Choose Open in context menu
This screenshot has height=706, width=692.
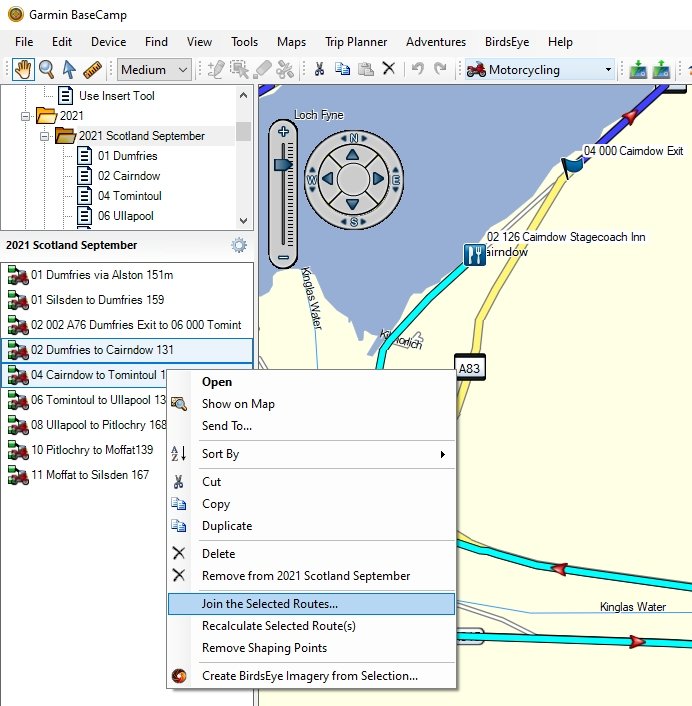coord(312,382)
